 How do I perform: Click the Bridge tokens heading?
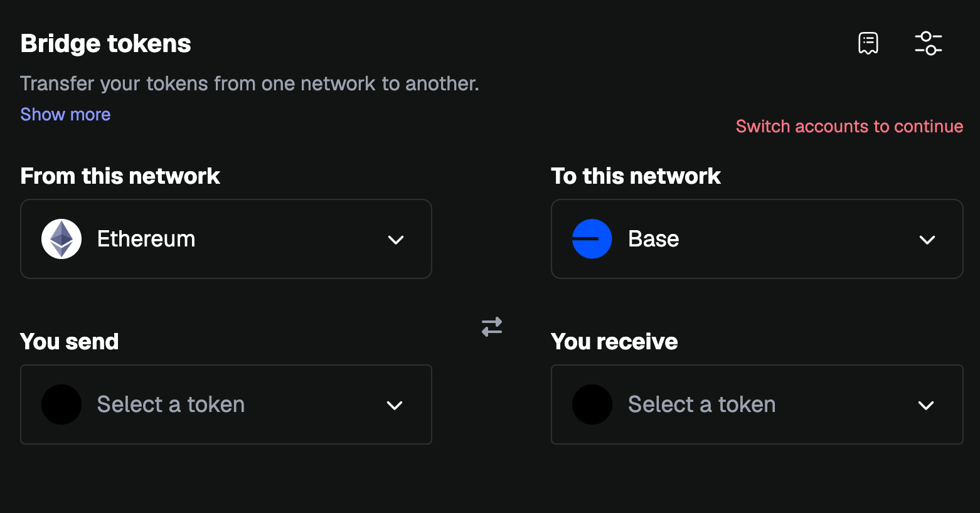(x=105, y=44)
